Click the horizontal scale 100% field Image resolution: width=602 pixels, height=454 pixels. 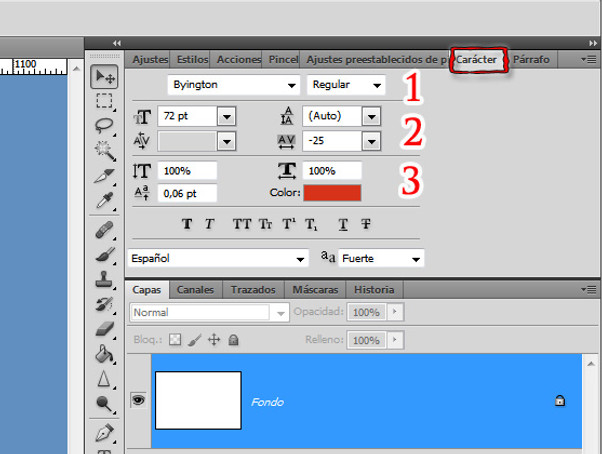coord(332,171)
